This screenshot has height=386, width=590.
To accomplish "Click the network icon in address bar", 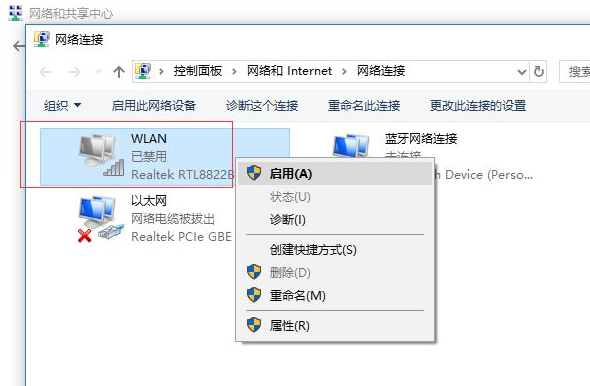I will pos(143,71).
